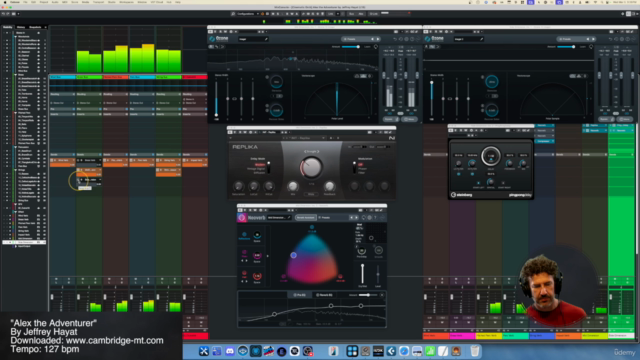Open the Replika preset dropdown
The height and width of the screenshot is (360, 640).
pos(304,138)
